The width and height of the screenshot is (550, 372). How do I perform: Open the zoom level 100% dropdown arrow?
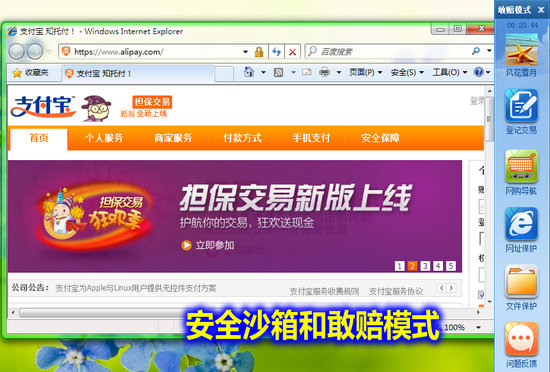coord(478,327)
